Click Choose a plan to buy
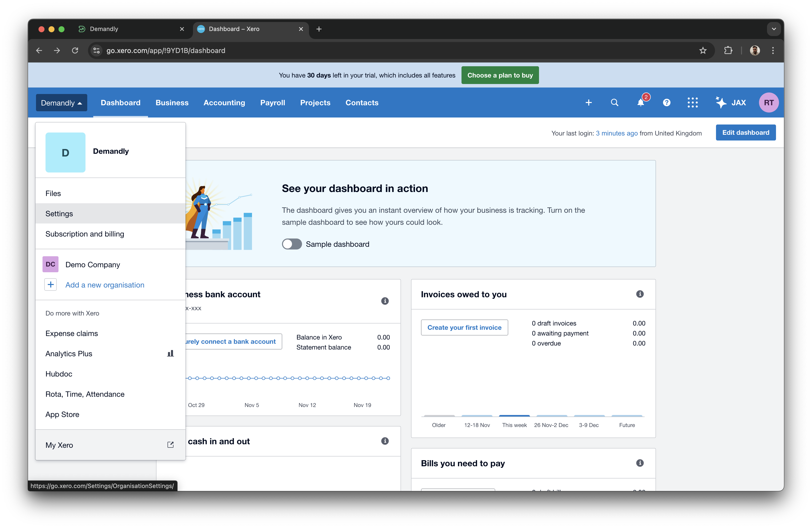 500,75
